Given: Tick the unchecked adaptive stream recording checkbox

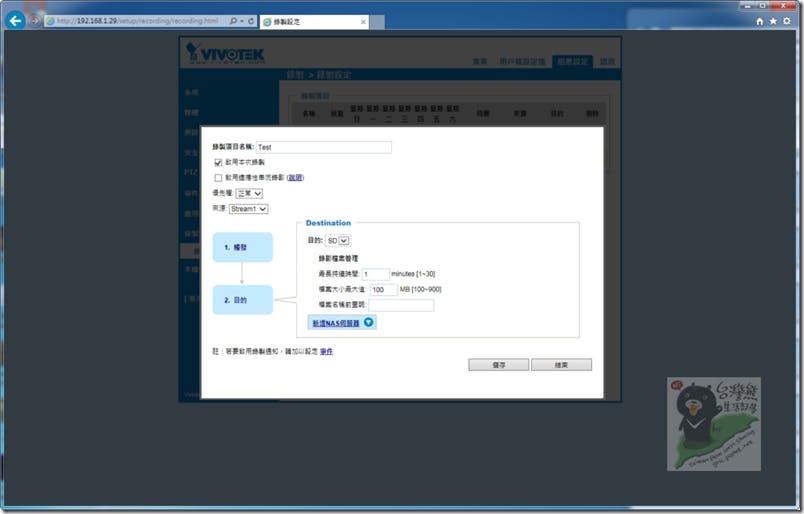Looking at the screenshot, I should click(x=218, y=178).
